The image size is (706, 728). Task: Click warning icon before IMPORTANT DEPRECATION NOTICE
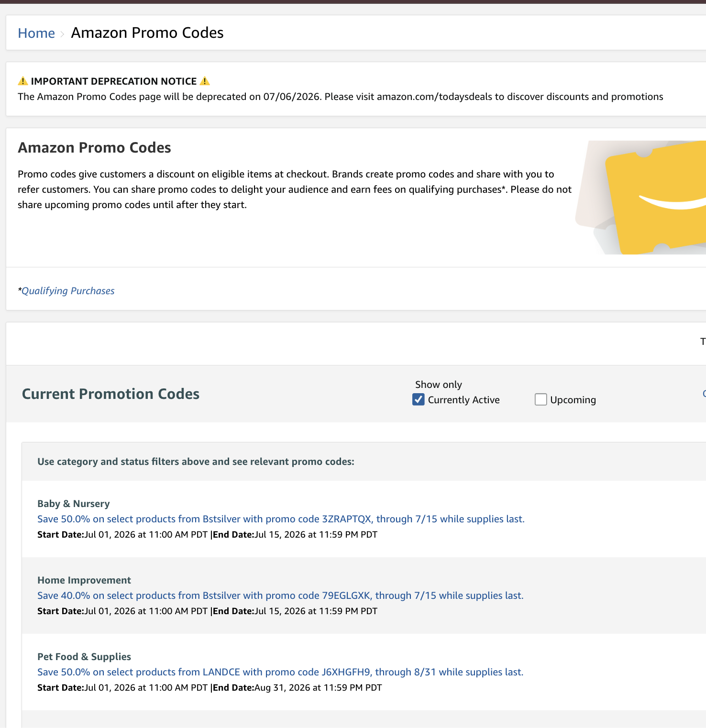click(x=23, y=81)
